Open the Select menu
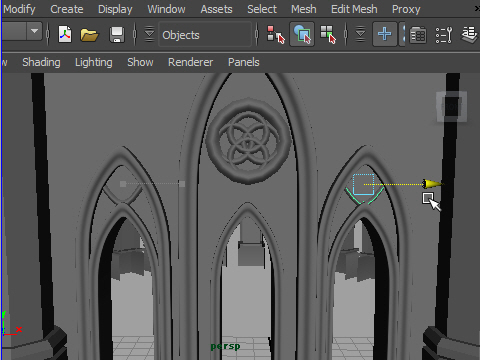Screen dimensions: 480x360 (262, 9)
